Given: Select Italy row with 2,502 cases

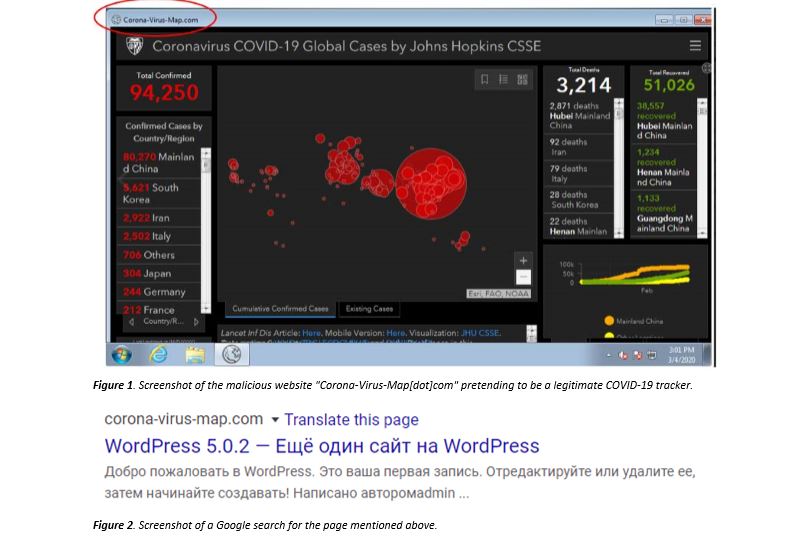Looking at the screenshot, I should (159, 236).
